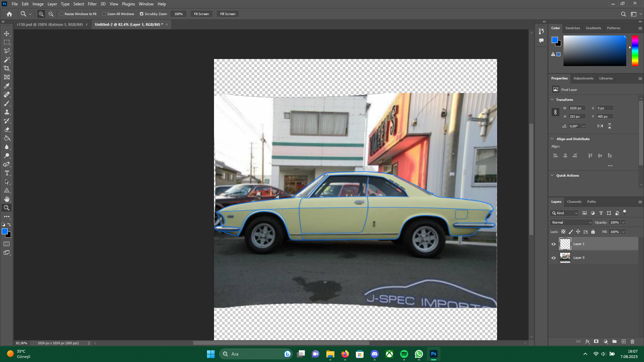
Task: Select the Eyedropper tool
Action: click(7, 86)
